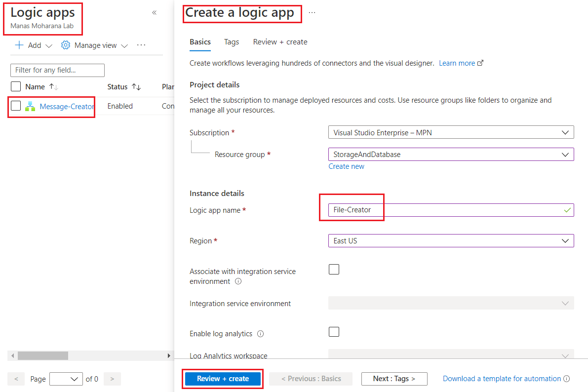The image size is (588, 392).
Task: Click the Enabled status cell
Action: [120, 106]
